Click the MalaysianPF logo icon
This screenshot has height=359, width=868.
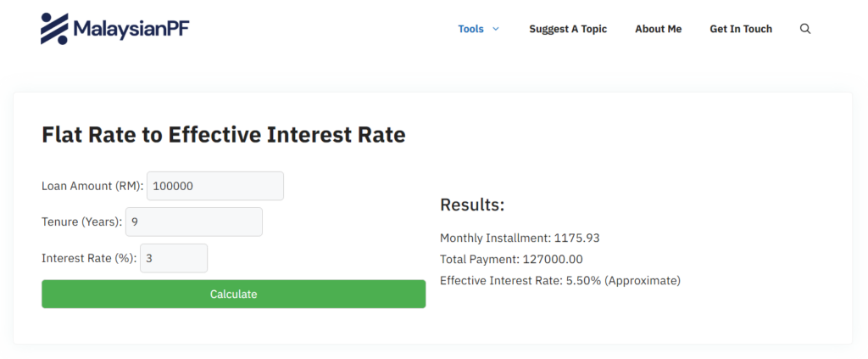(x=54, y=29)
